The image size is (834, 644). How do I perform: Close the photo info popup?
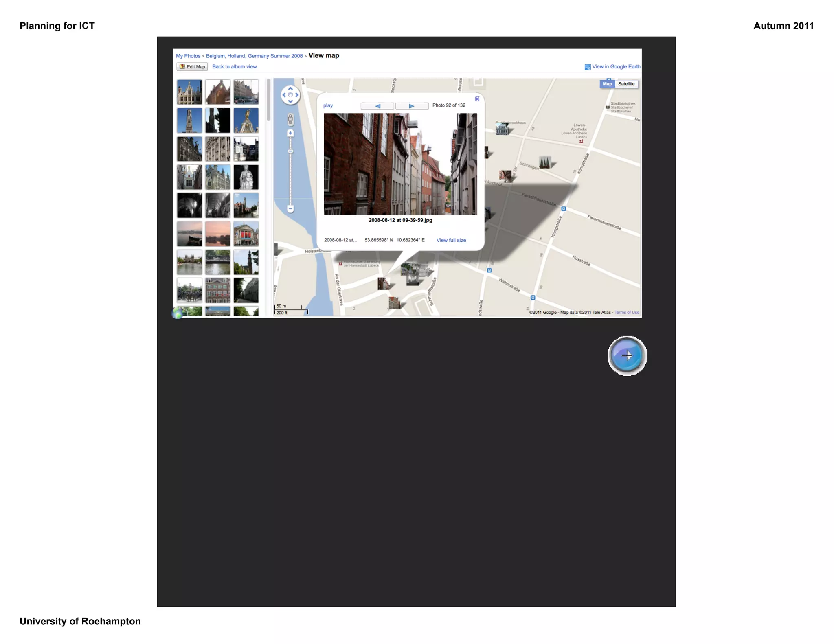477,99
